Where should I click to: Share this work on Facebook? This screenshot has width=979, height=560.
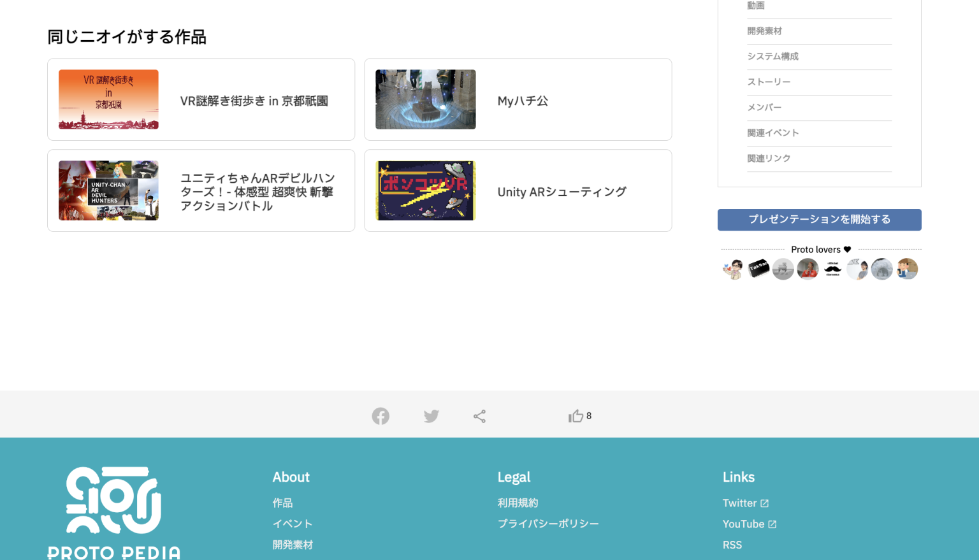click(381, 415)
